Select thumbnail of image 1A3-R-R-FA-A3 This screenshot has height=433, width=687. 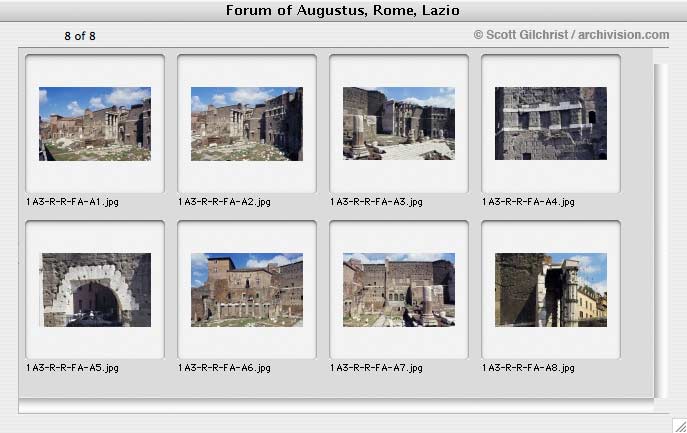click(399, 123)
